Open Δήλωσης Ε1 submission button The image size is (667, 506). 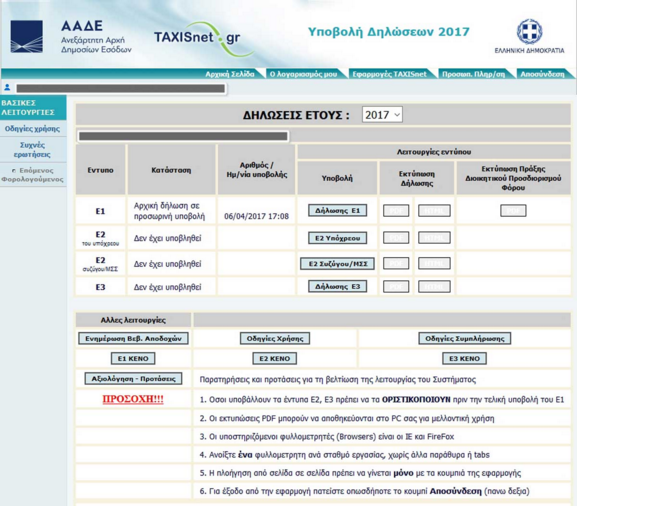(x=337, y=210)
